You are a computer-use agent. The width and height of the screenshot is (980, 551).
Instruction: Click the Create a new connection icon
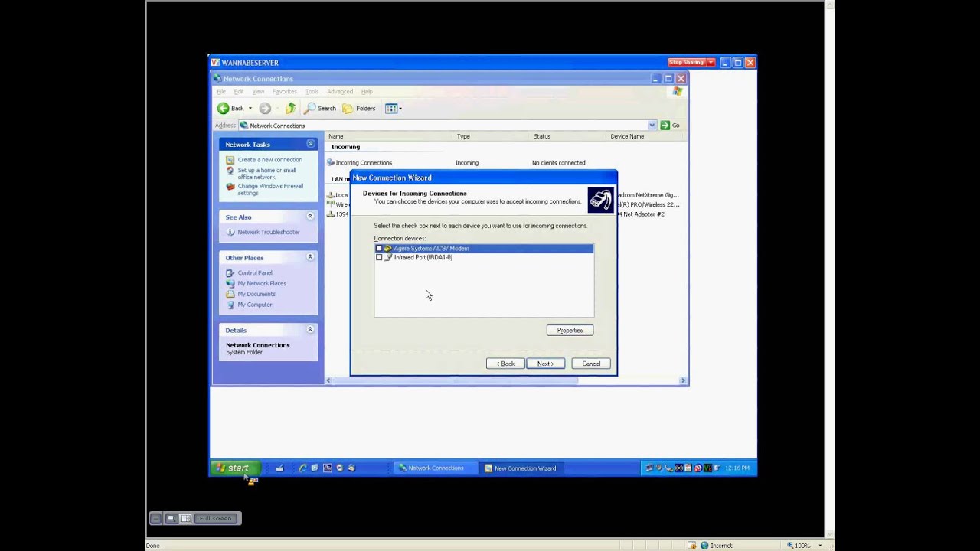click(x=230, y=160)
